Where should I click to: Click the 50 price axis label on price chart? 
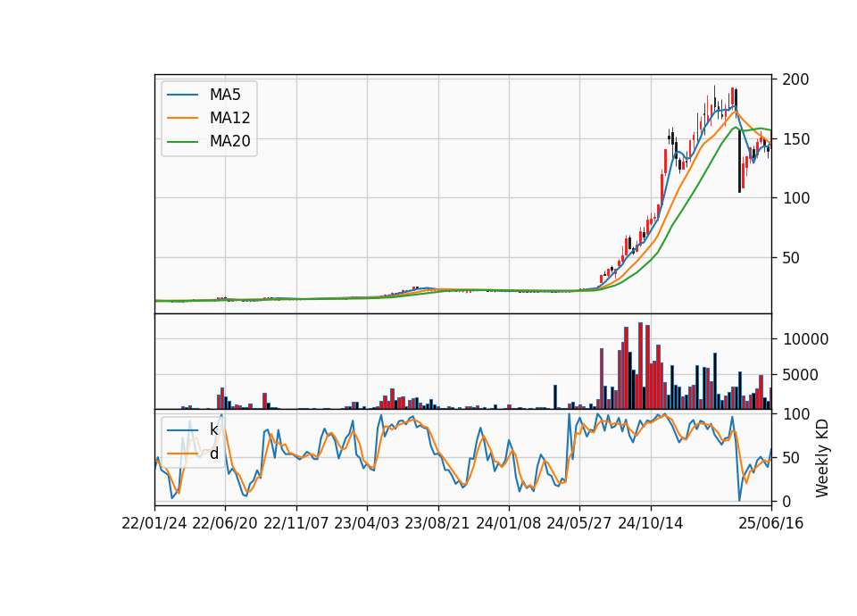(x=792, y=257)
